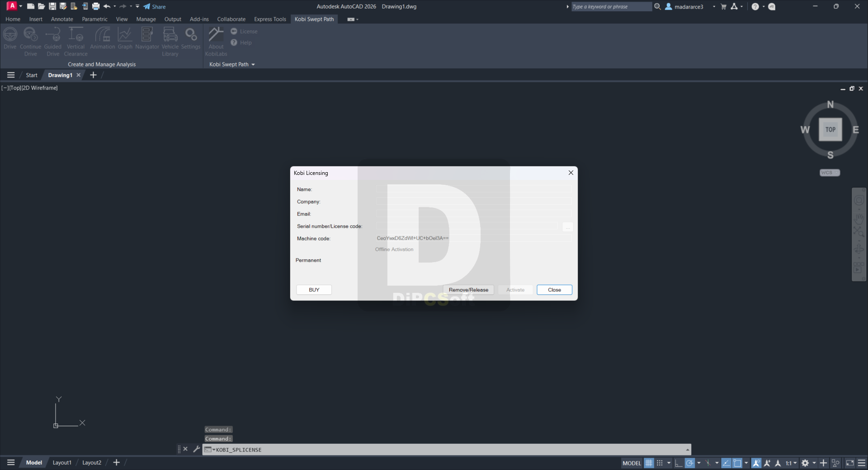Open Kobi Swept Path Settings
Image resolution: width=868 pixels, height=470 pixels.
point(191,38)
